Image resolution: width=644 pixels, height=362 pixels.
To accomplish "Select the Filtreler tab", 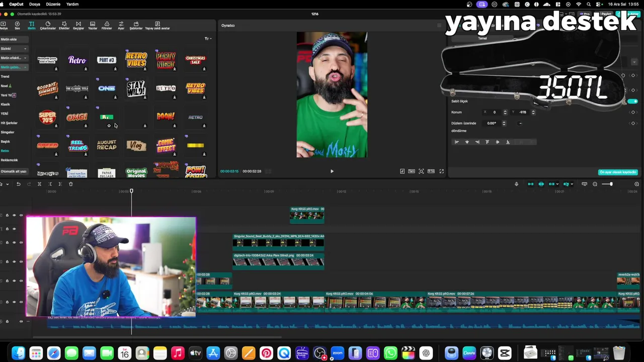I will coord(107,25).
